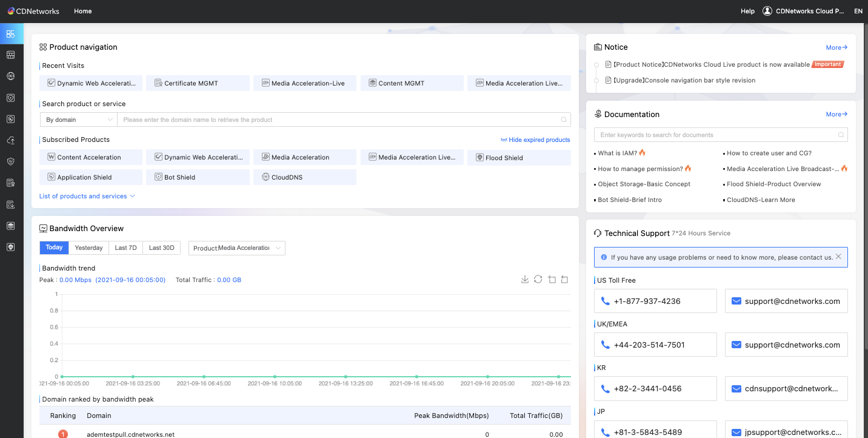This screenshot has height=438, width=868.
Task: Click the Documentation keyword search field
Action: click(x=721, y=135)
